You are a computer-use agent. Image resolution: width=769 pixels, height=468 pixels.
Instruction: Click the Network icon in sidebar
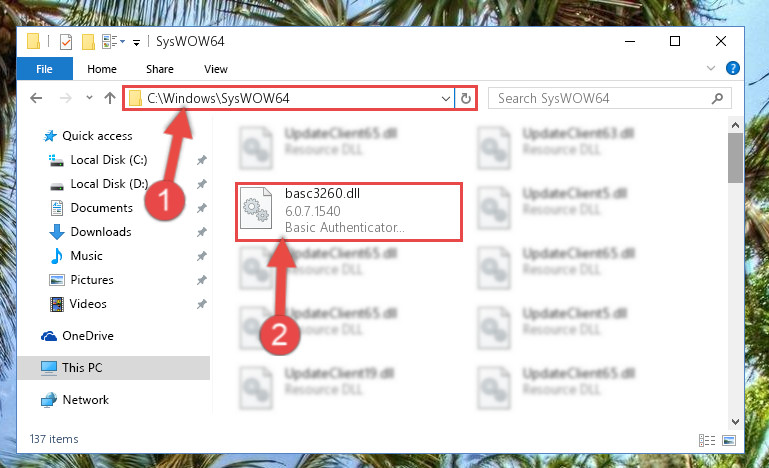click(x=49, y=400)
